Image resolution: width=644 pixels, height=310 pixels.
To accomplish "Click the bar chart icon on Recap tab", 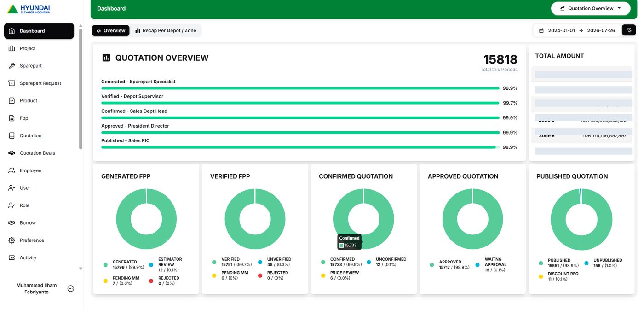I will [138, 30].
